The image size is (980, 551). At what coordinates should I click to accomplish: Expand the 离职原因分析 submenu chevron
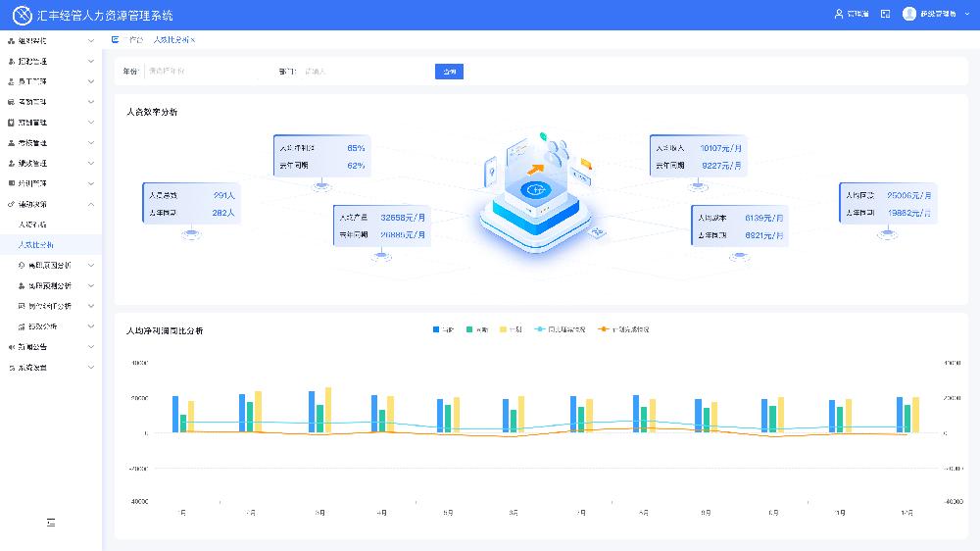point(90,265)
